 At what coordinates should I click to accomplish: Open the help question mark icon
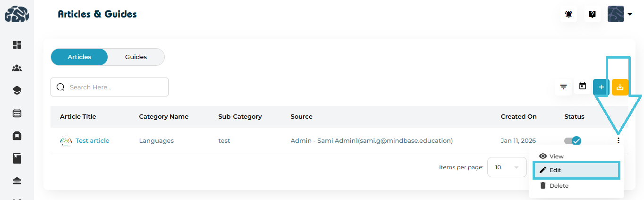[x=592, y=14]
